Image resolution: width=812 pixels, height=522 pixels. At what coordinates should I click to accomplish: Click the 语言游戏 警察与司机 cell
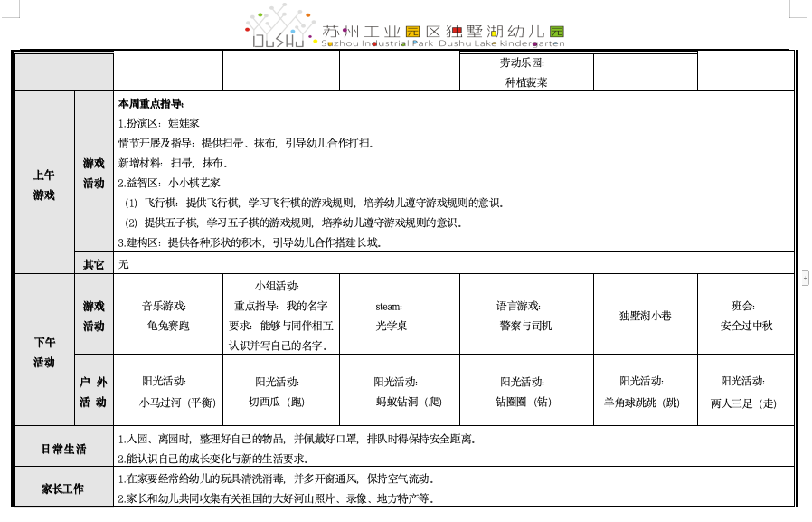click(x=525, y=316)
